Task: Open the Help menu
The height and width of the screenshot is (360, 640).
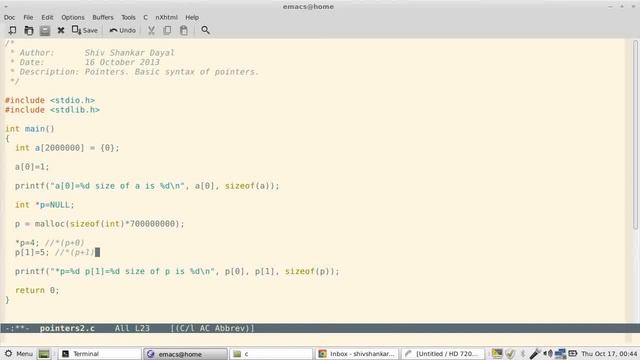Action: pos(192,18)
